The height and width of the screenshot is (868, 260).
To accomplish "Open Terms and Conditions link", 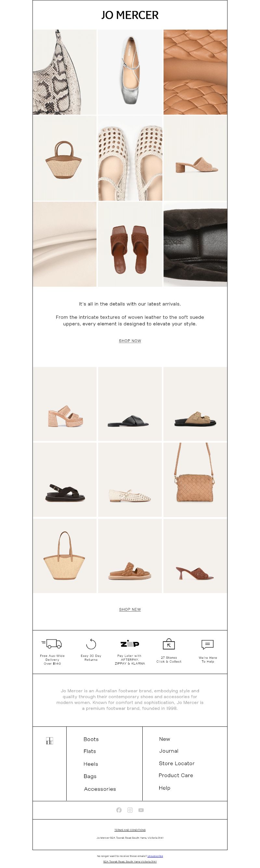I will 130,830.
